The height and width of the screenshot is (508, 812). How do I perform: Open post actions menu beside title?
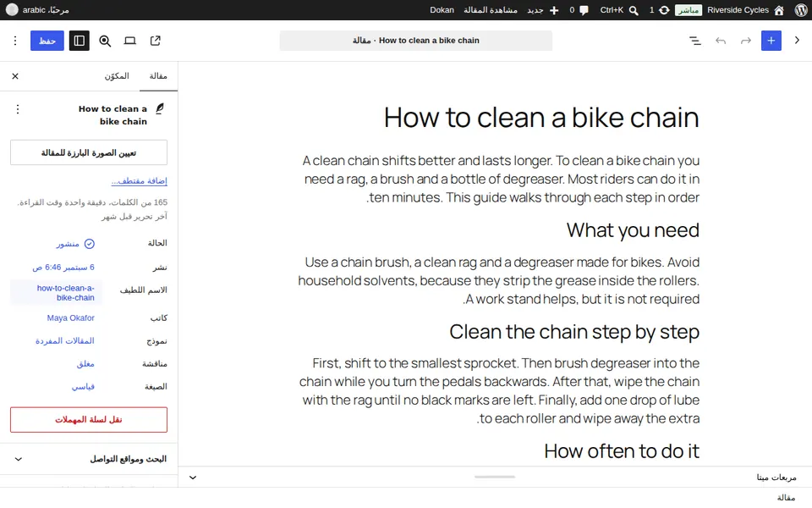click(x=18, y=109)
